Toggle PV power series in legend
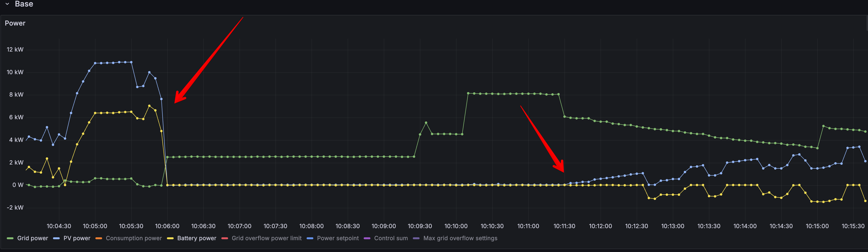This screenshot has height=252, width=868. point(77,238)
